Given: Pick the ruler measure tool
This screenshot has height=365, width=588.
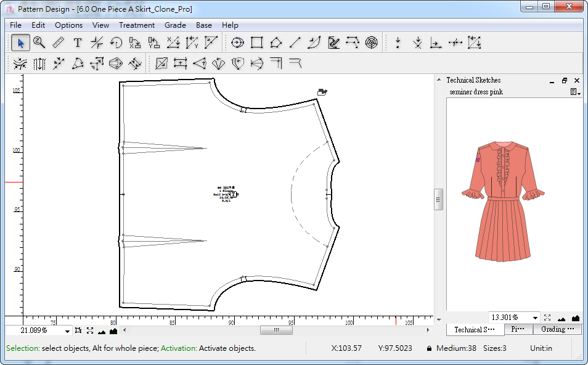Looking at the screenshot, I should [x=59, y=43].
